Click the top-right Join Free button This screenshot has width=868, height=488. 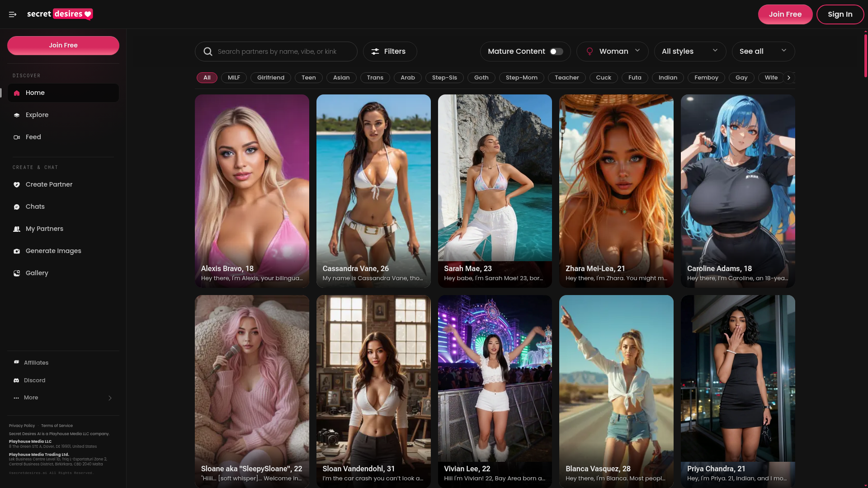(785, 14)
